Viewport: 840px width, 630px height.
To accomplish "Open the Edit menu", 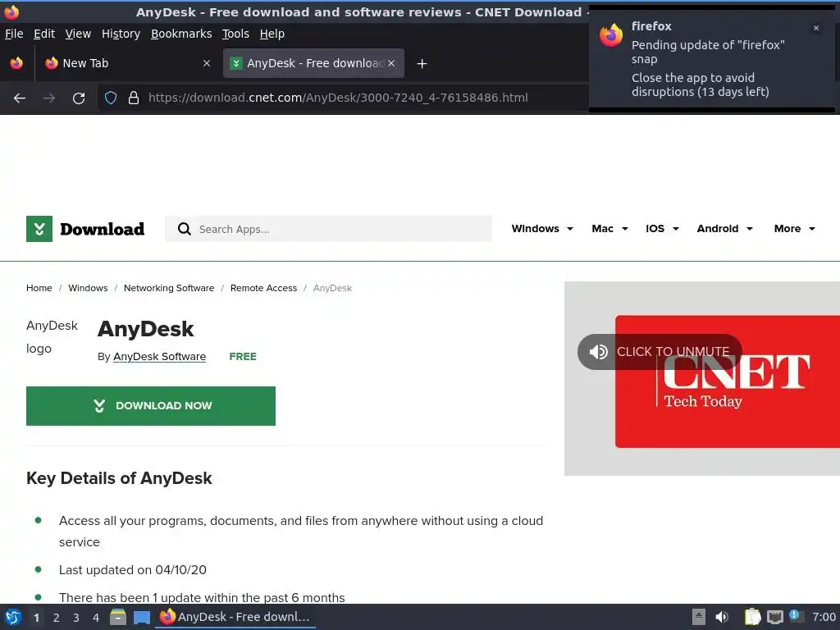I will click(44, 34).
